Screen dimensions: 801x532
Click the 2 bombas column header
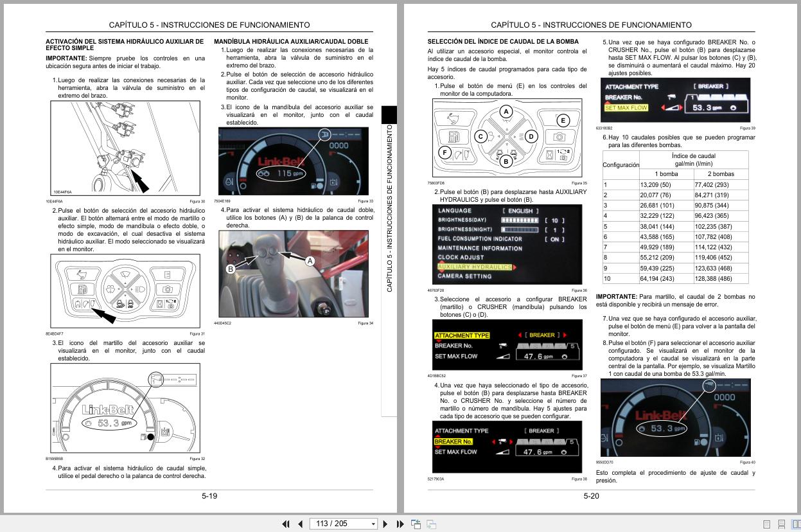721,174
